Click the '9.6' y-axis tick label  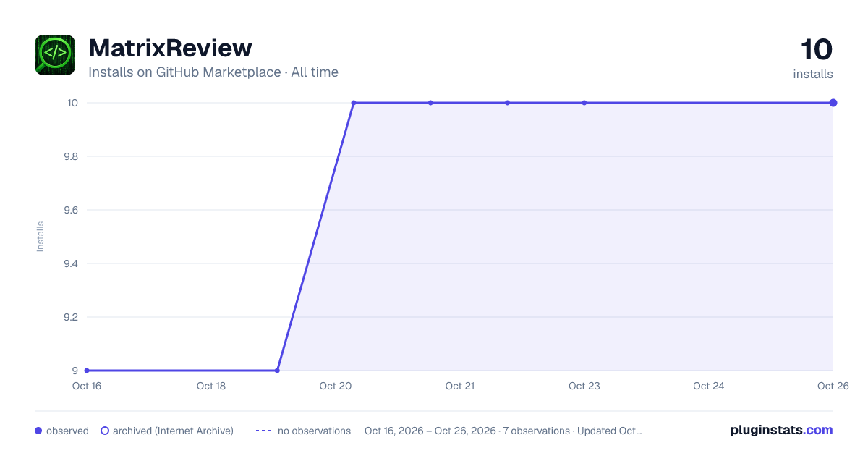[71, 210]
